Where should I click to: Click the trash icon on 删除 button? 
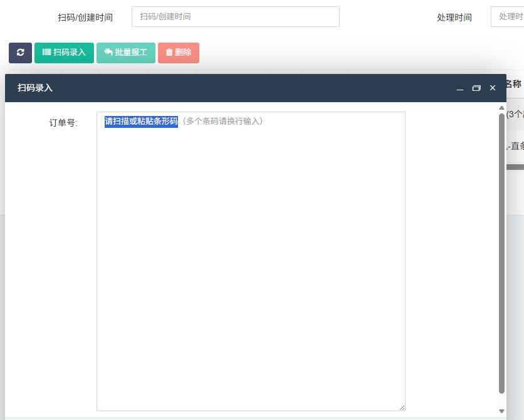click(x=169, y=52)
